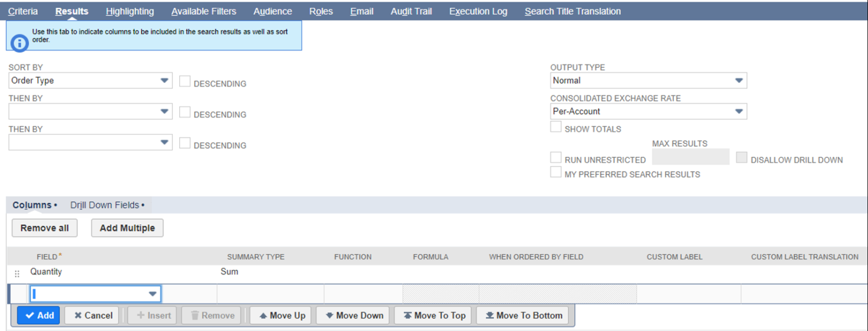Open Search Title Translation tab
Screen dimensions: 868x331
[x=572, y=11]
